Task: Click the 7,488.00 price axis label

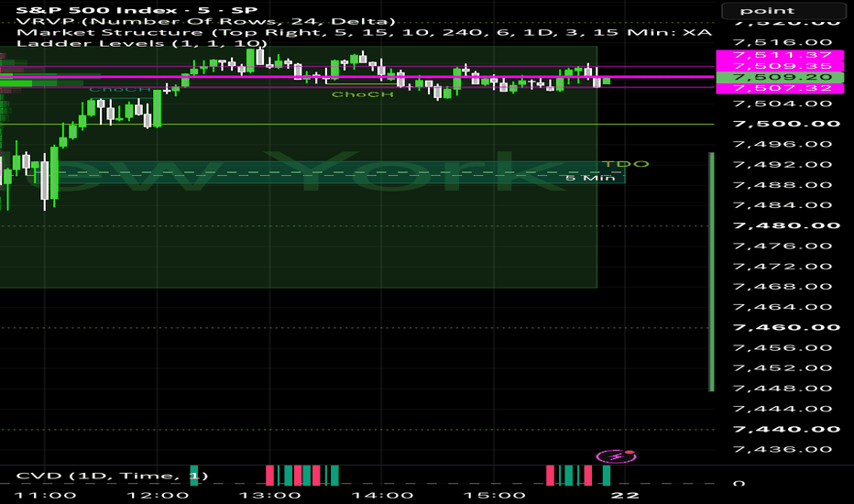Action: tap(783, 185)
